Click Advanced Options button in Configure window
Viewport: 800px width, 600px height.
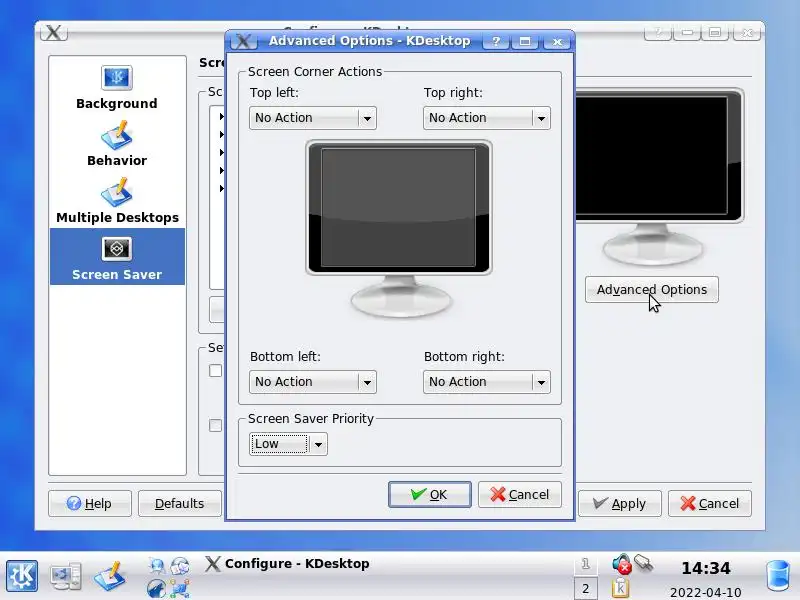tap(652, 290)
